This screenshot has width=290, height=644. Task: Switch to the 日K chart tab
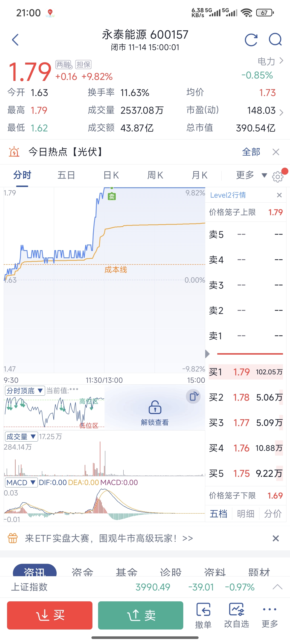[111, 175]
